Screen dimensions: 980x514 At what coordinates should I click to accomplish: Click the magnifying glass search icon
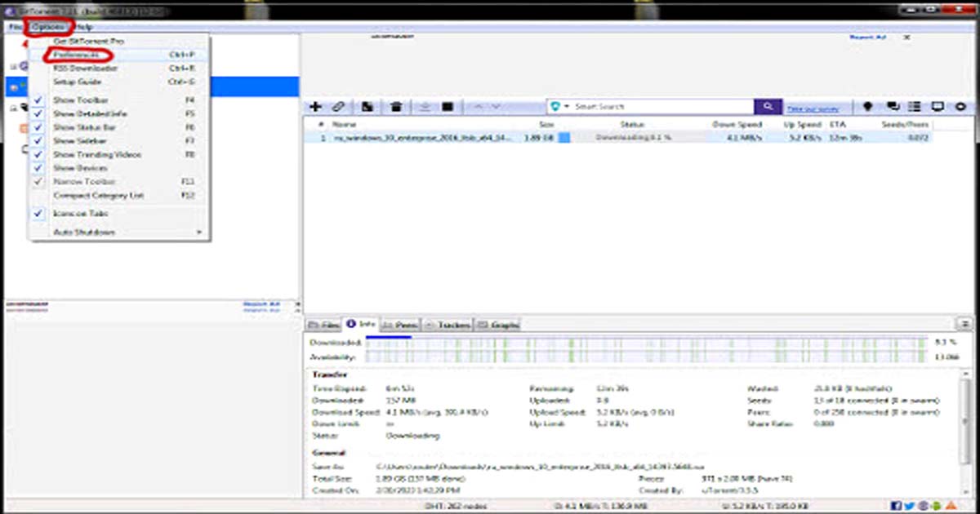click(x=768, y=106)
